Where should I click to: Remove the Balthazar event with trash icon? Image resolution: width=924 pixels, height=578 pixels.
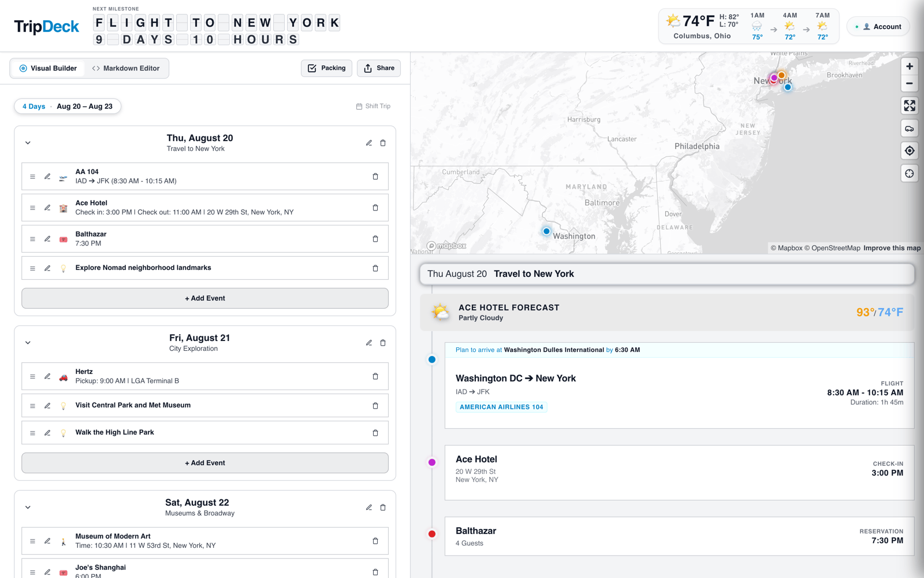click(375, 239)
